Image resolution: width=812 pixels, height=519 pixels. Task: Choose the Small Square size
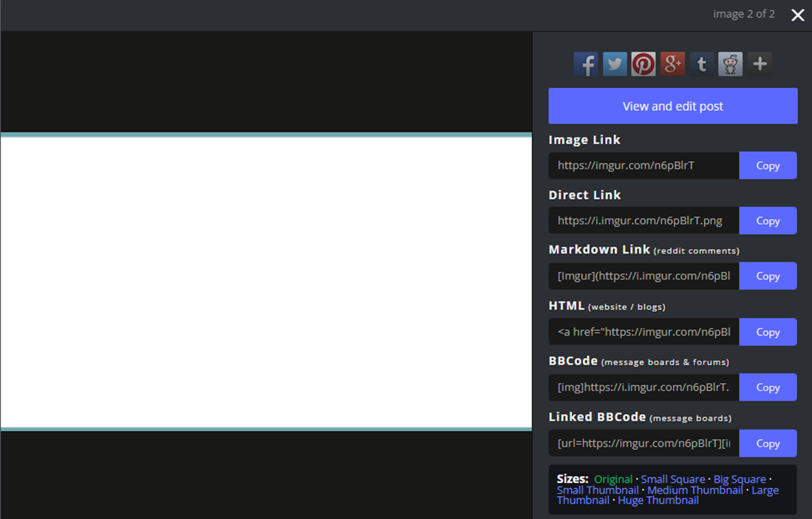672,479
